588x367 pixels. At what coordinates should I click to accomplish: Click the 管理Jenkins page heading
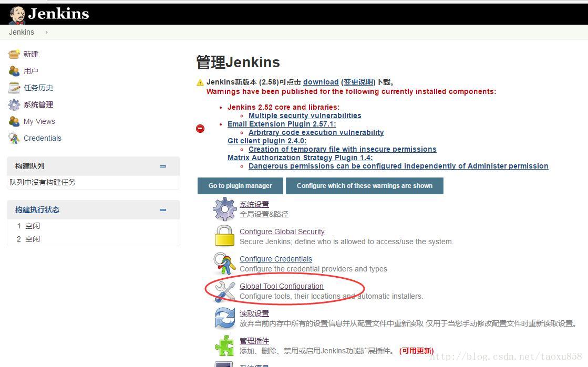tap(238, 62)
